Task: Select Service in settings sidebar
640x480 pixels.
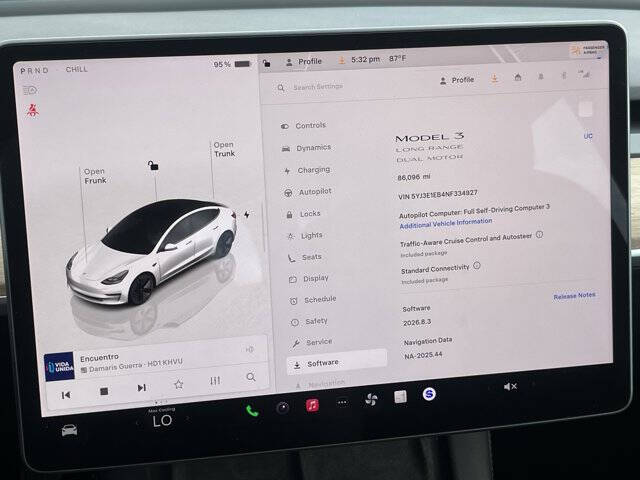Action: (x=312, y=342)
